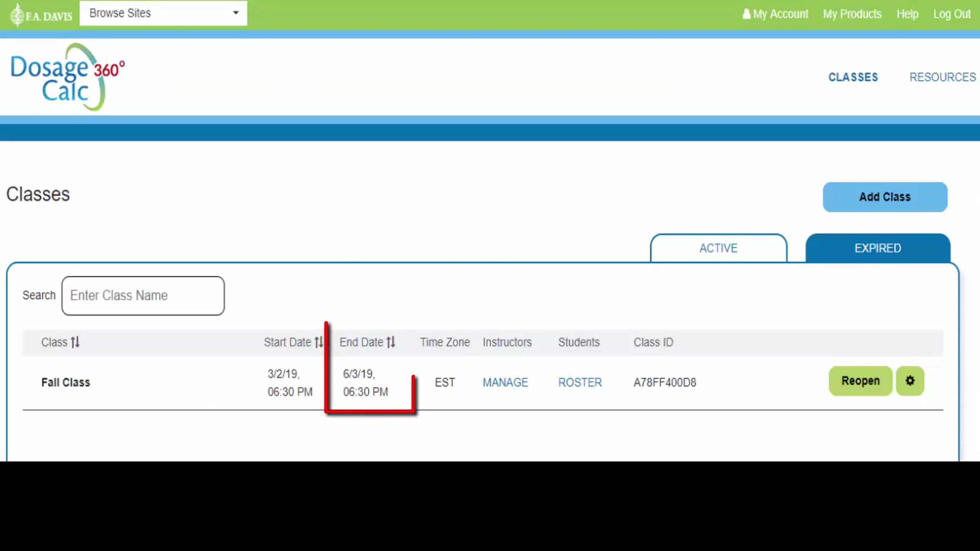
Task: Sort by Start Date arrows
Action: point(319,342)
